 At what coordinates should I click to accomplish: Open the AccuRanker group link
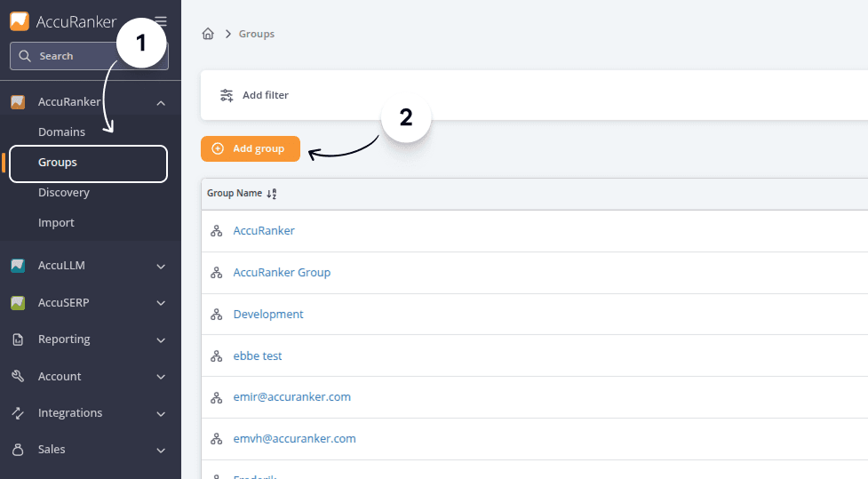[x=264, y=231]
